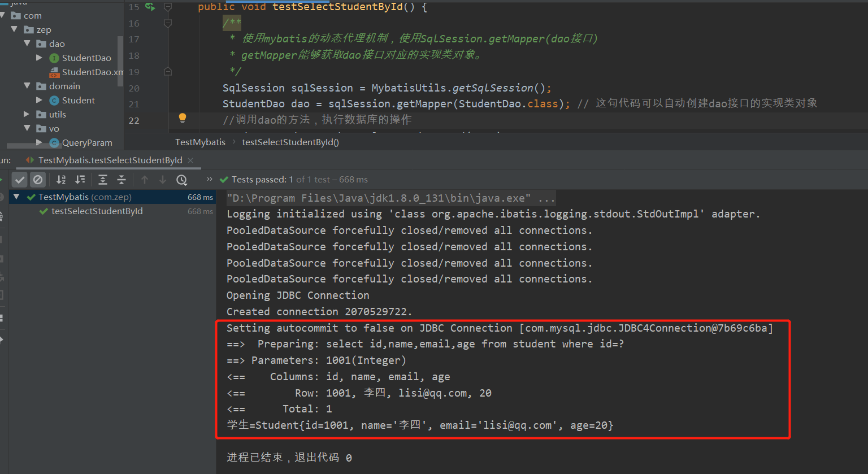
Task: Sort test results by duration
Action: (x=80, y=180)
